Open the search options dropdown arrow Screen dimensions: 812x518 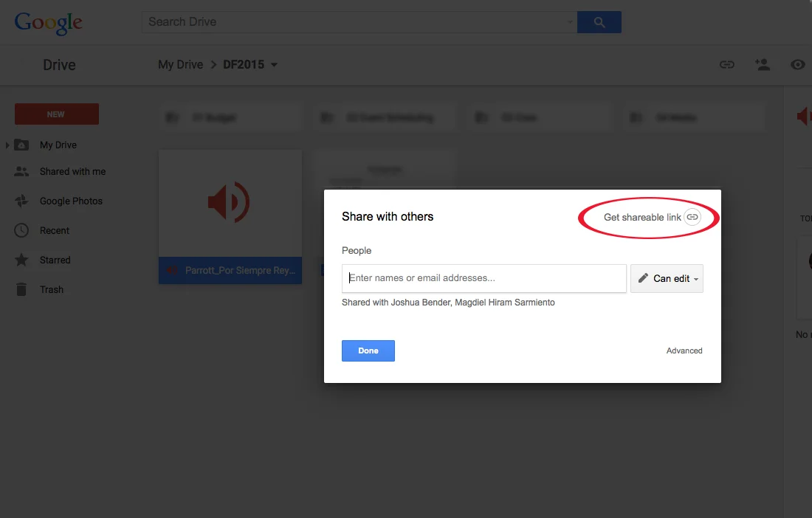tap(570, 22)
